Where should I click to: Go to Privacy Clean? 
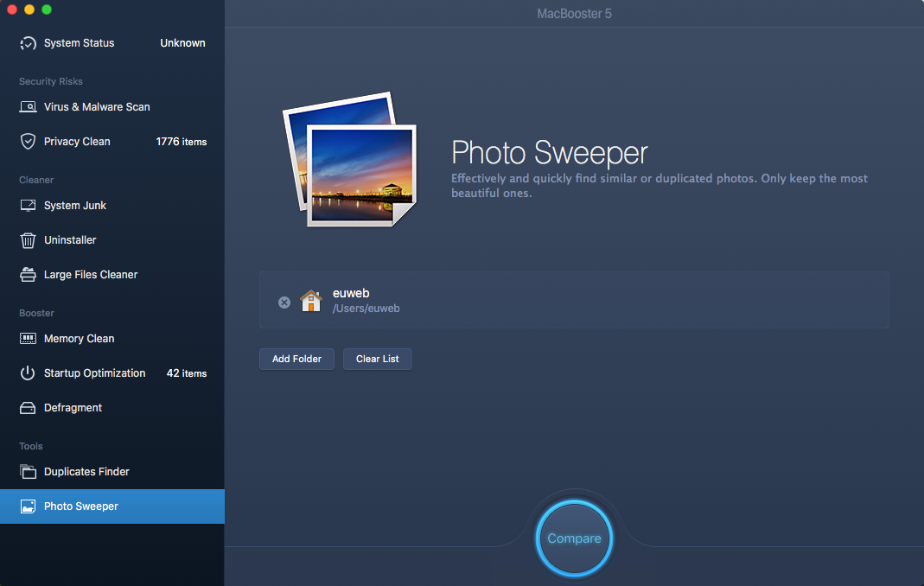pos(112,142)
